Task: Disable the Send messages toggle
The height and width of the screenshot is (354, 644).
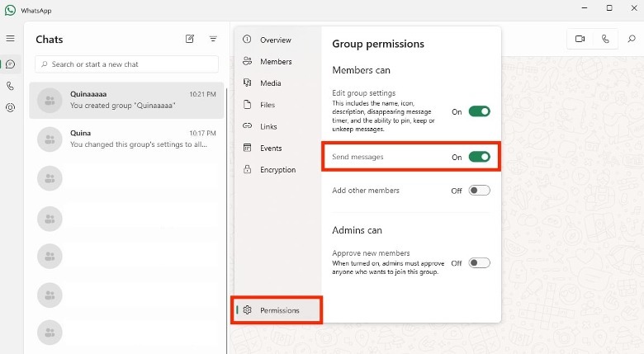Action: (479, 157)
